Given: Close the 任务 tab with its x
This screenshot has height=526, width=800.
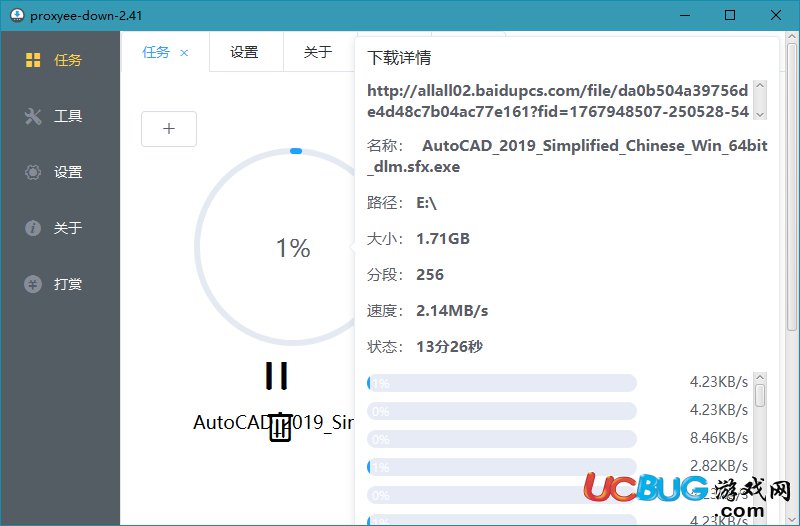Looking at the screenshot, I should (184, 53).
